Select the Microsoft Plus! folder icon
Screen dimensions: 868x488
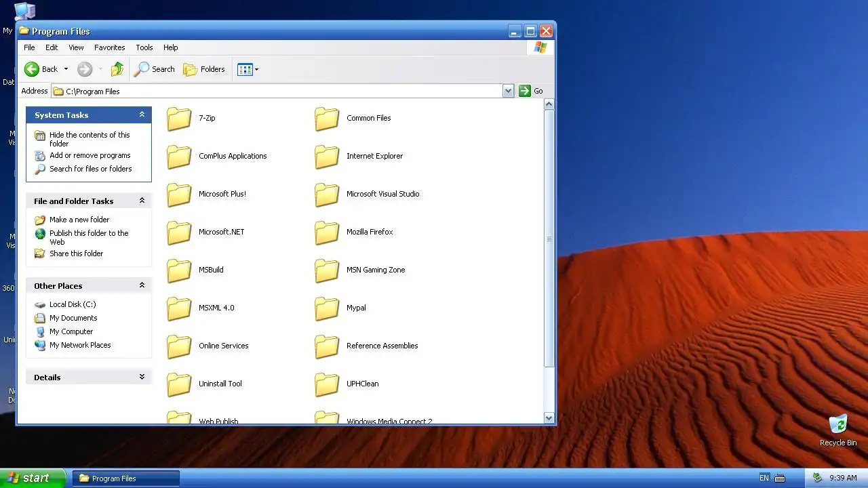[180, 194]
